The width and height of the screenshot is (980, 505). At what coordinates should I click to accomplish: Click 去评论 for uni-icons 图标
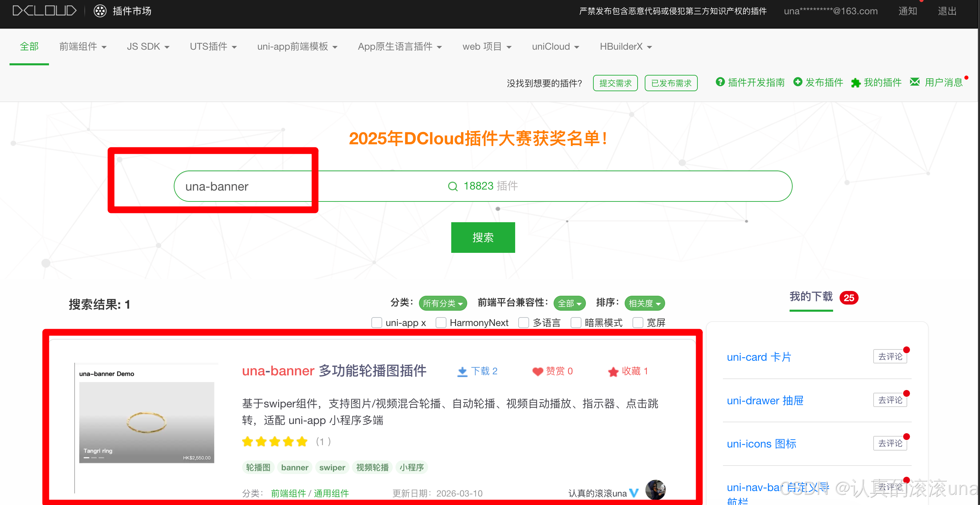click(890, 443)
